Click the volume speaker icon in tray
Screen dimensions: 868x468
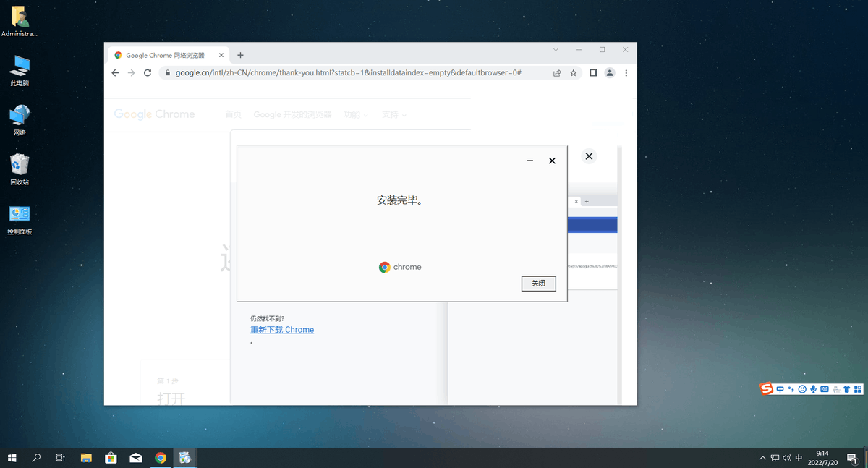(787, 458)
